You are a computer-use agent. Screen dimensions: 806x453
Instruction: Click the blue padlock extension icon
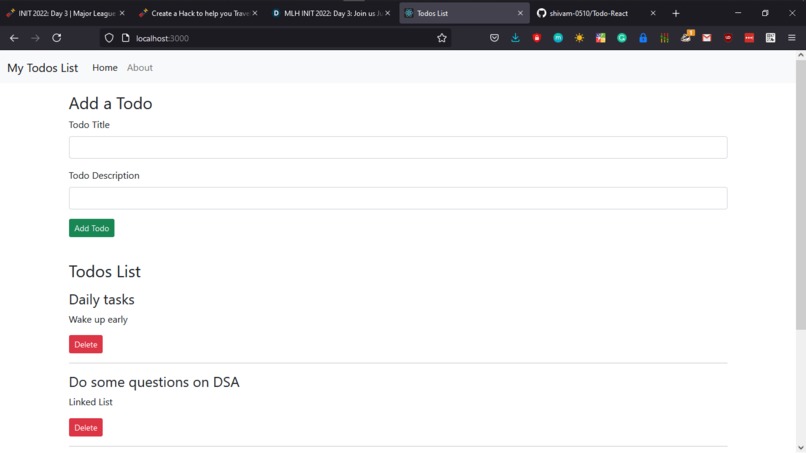click(x=643, y=38)
